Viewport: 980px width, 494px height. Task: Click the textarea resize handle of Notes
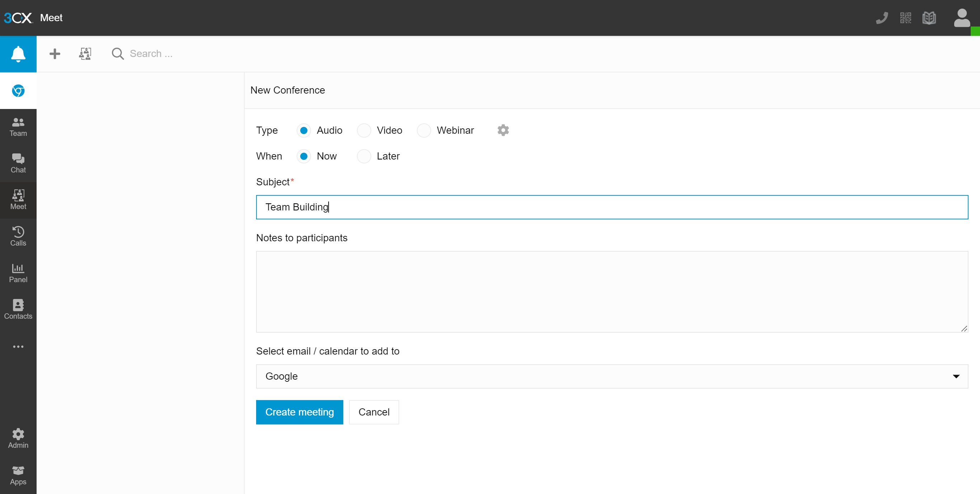coord(964,329)
